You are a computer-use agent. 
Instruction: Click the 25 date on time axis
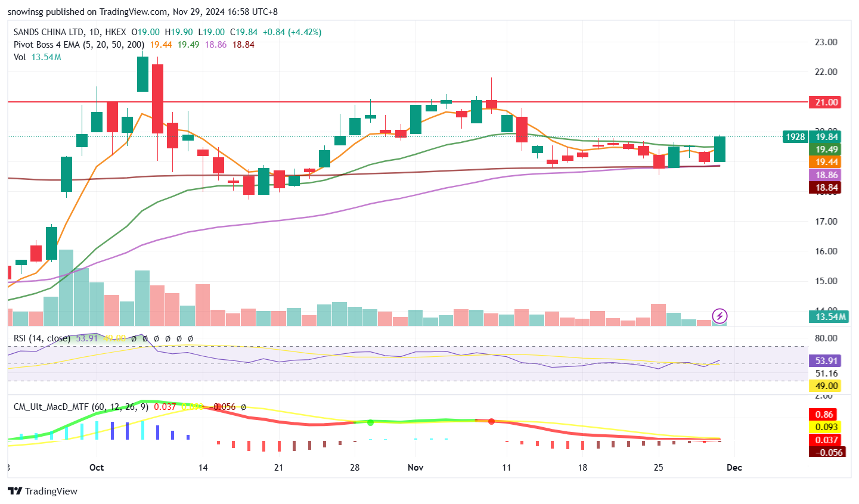click(658, 468)
